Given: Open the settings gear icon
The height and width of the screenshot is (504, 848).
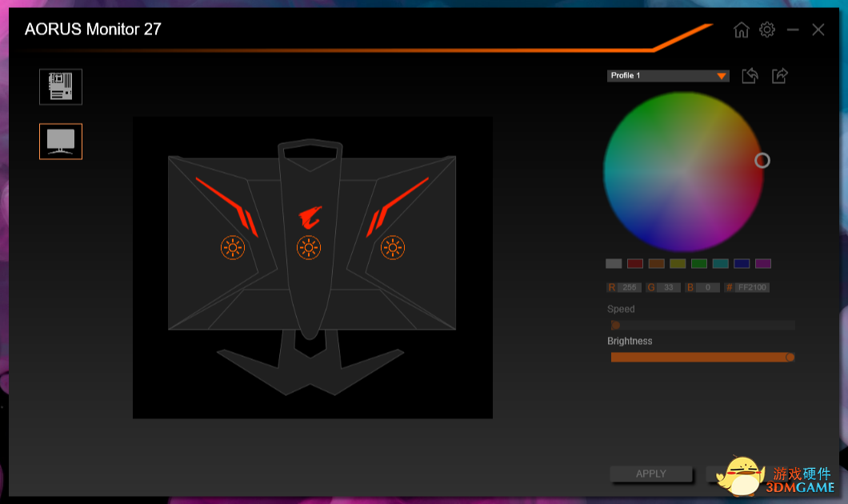Looking at the screenshot, I should (767, 30).
